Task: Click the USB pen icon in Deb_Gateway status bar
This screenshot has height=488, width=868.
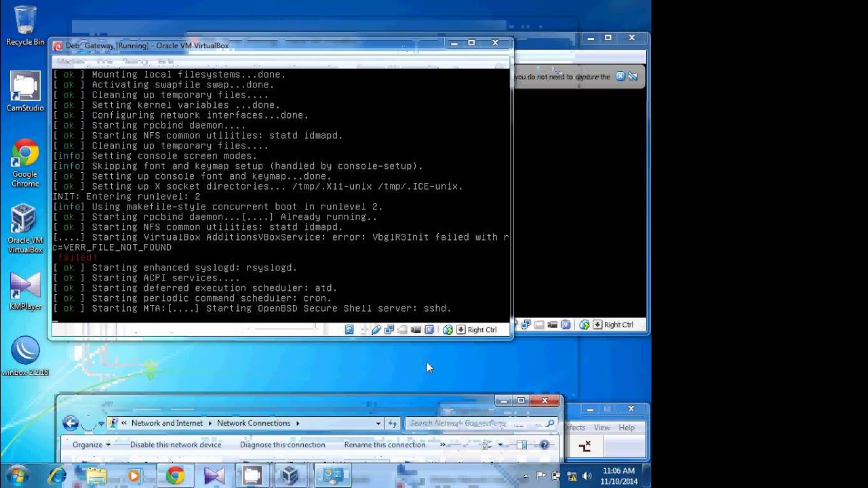Action: click(376, 329)
